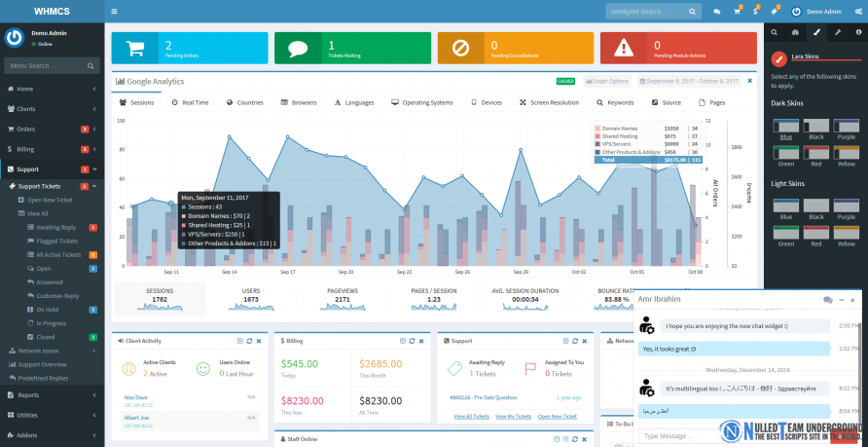The height and width of the screenshot is (447, 868).
Task: Click the Graph Options button
Action: click(x=607, y=82)
